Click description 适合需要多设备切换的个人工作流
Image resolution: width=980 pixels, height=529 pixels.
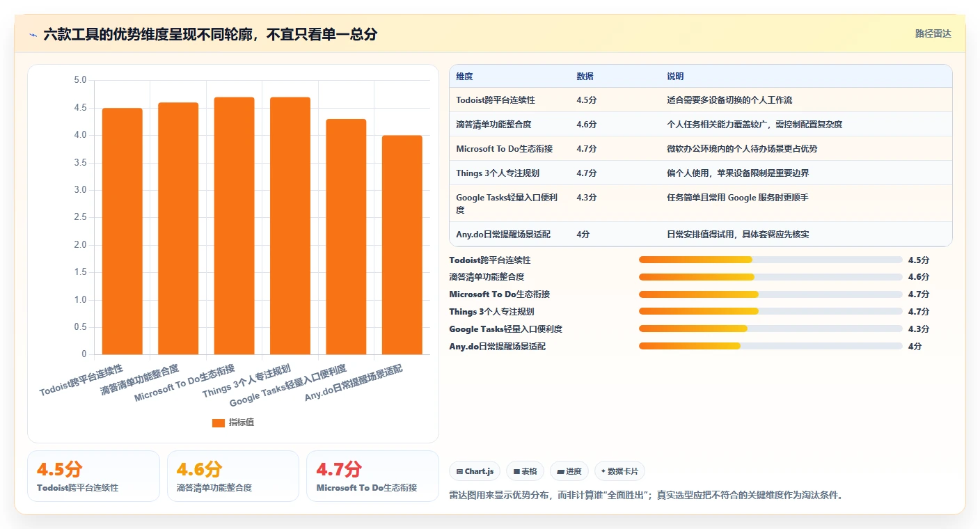point(729,100)
